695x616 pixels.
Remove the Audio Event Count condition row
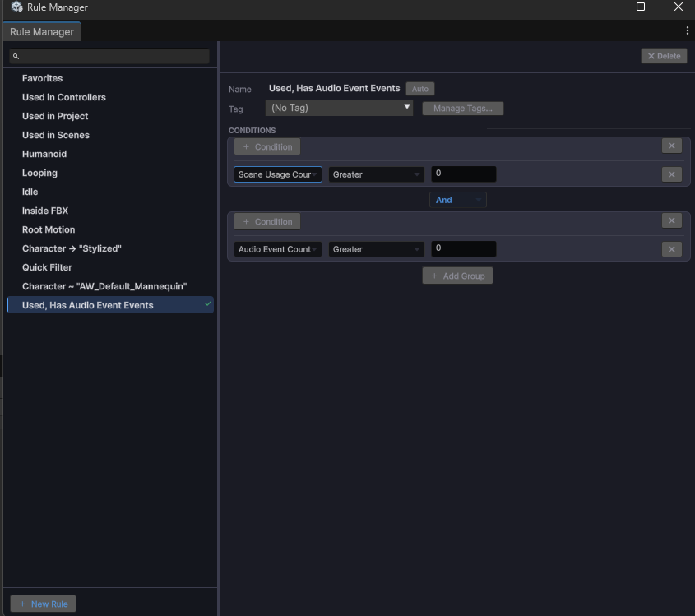[671, 249]
